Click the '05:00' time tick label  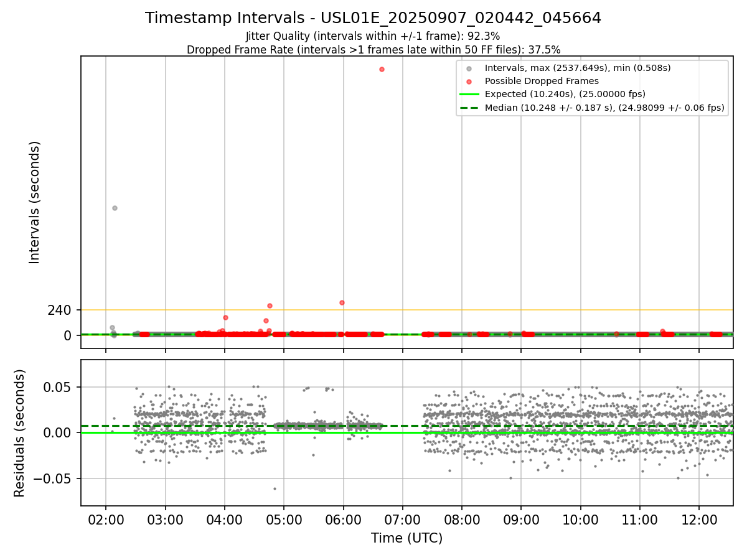284,520
